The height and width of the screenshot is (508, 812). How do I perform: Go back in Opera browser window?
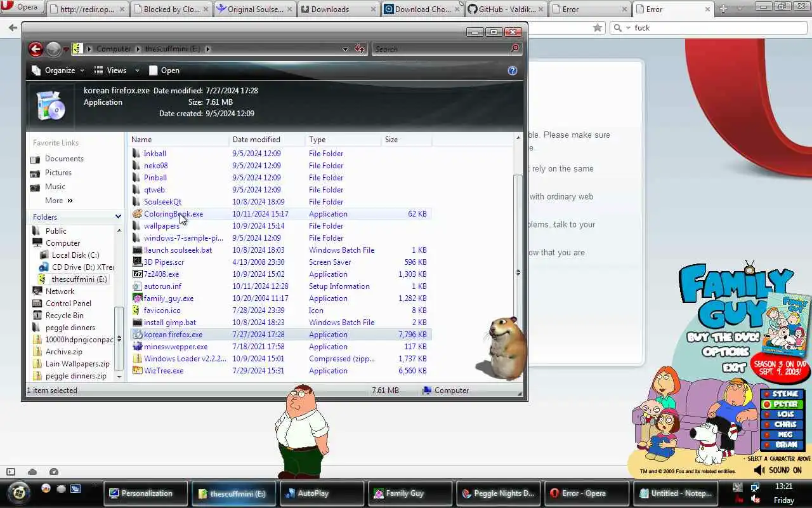pos(13,27)
